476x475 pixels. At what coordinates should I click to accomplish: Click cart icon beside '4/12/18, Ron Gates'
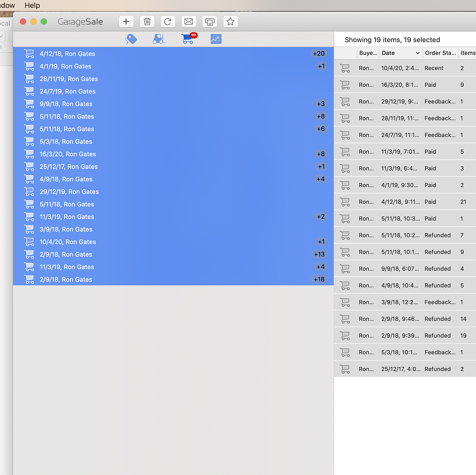point(29,54)
